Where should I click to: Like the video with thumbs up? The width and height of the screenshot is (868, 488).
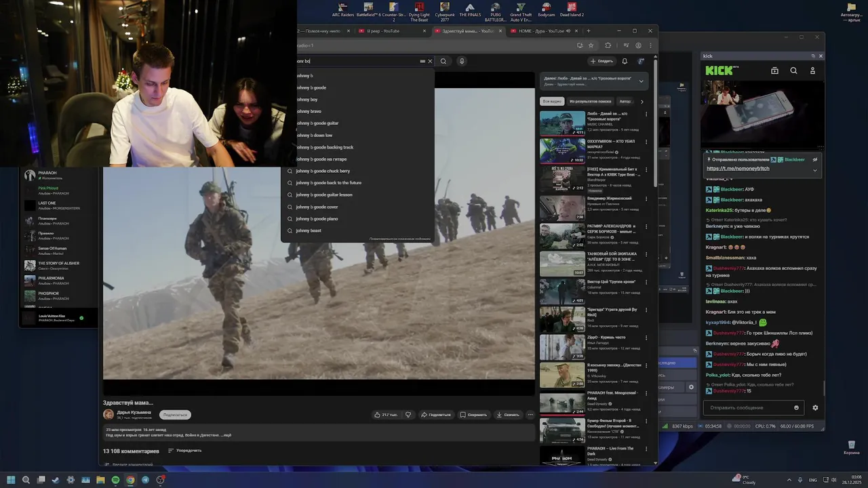[x=386, y=415]
